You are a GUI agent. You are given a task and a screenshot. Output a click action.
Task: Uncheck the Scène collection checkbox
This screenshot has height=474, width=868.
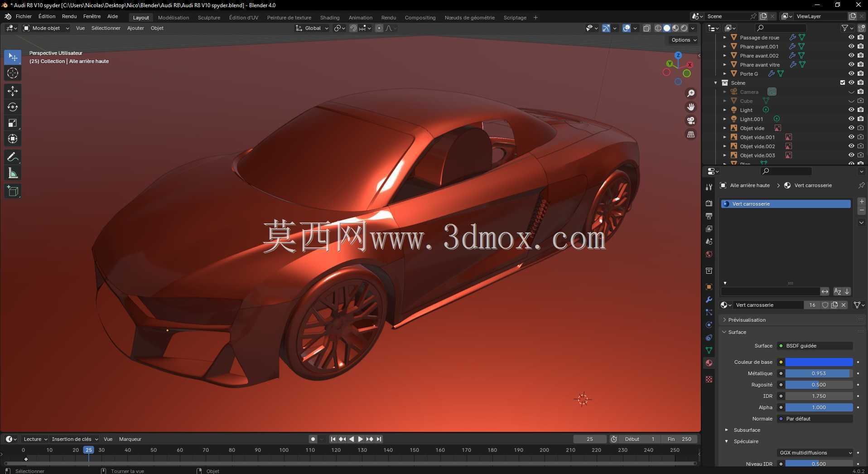(x=843, y=83)
